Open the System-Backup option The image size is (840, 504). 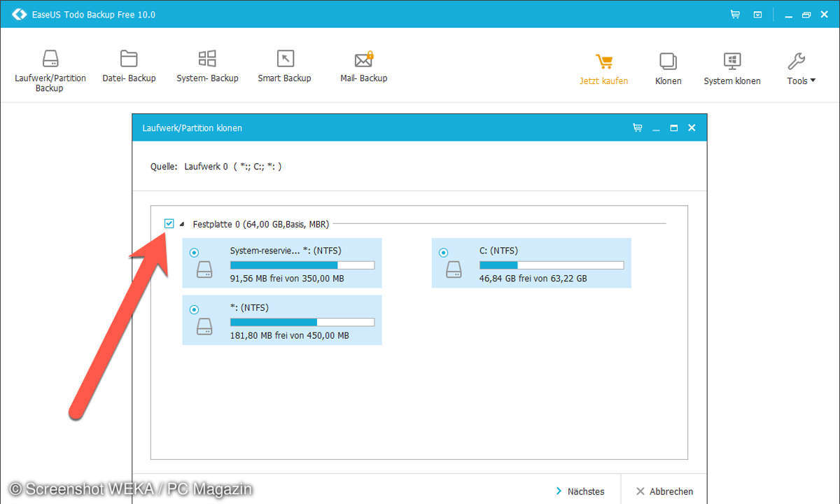[207, 67]
